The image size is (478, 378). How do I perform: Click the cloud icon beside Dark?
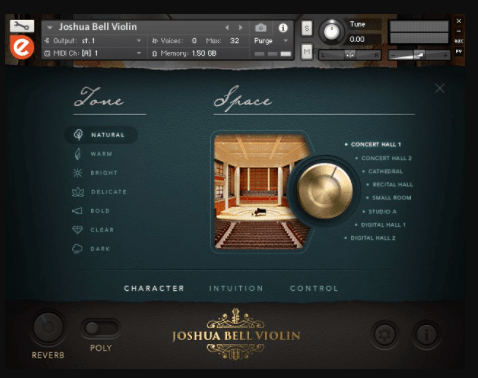(x=77, y=249)
